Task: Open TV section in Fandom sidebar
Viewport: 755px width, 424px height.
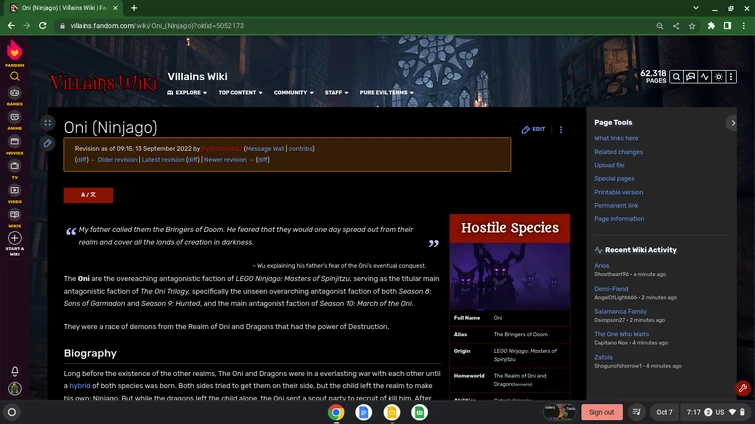Action: coord(14,169)
